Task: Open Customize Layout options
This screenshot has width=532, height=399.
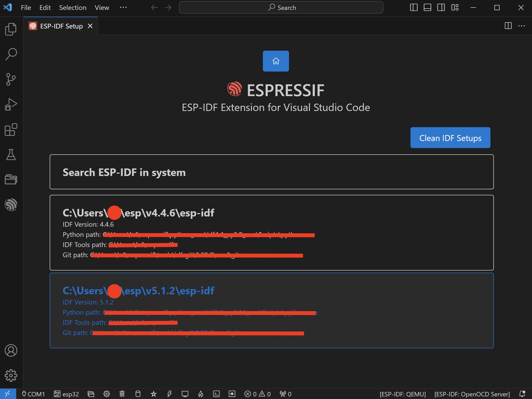Action: coord(455,8)
